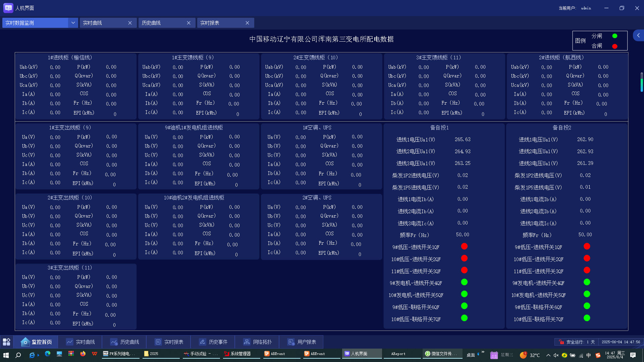Click the 实时曲线 chart icon in bottom bar
The image size is (644, 362).
point(69,342)
